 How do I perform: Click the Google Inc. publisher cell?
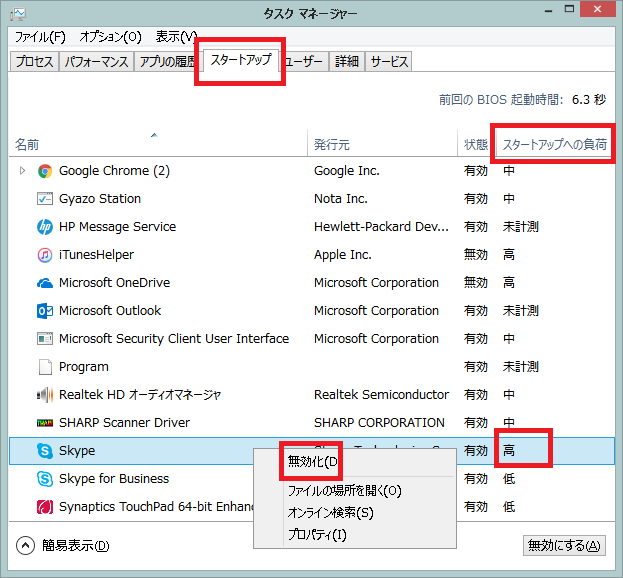347,171
